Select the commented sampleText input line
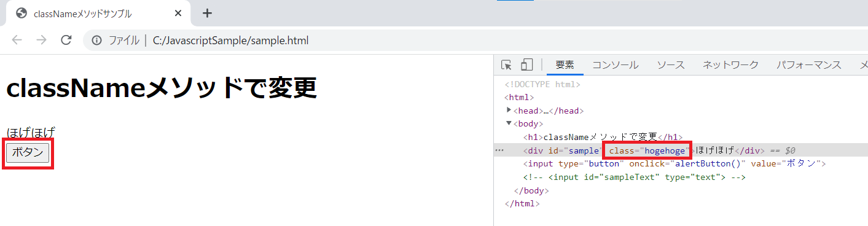The image size is (868, 226). (635, 177)
